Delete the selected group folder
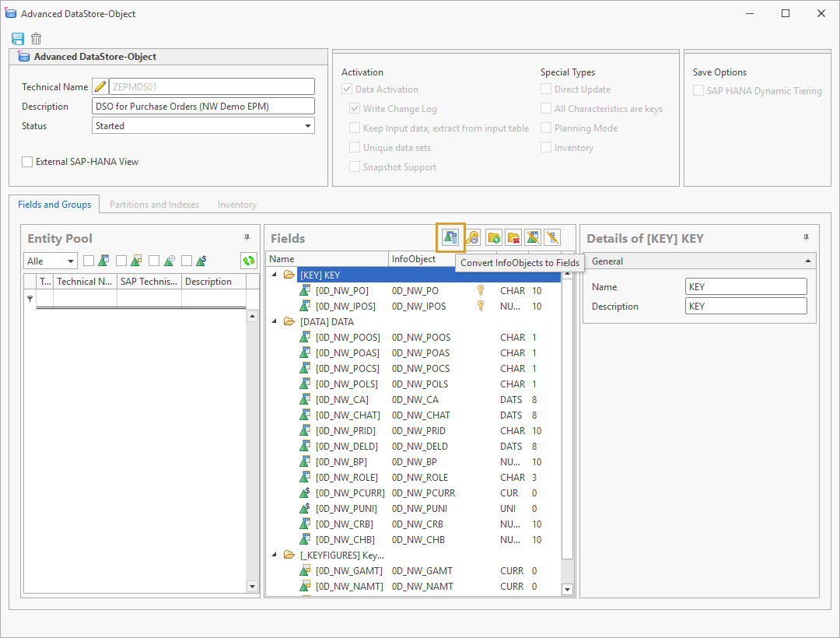 pos(513,238)
